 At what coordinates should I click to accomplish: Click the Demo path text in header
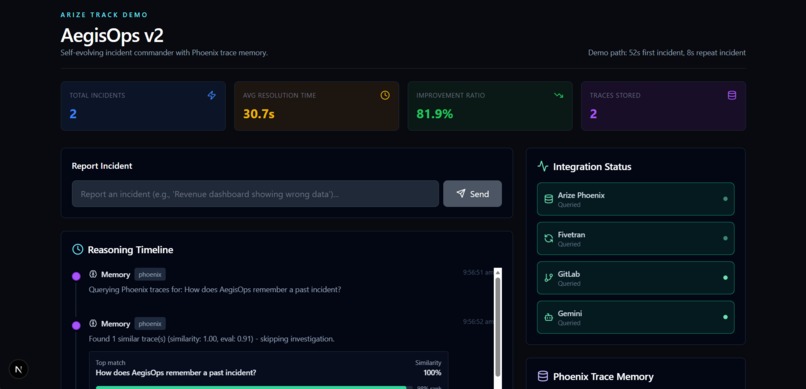pyautogui.click(x=667, y=52)
